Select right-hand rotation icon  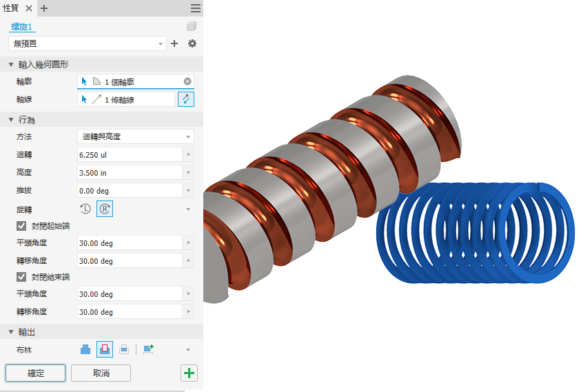pyautogui.click(x=105, y=209)
